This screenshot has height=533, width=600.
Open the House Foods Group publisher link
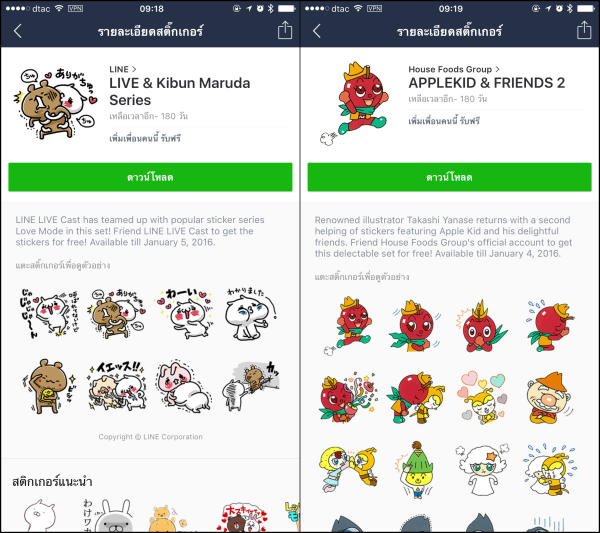454,69
